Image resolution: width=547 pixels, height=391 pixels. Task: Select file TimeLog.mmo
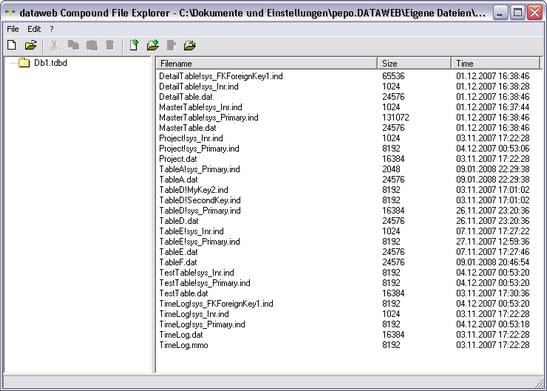[183, 345]
